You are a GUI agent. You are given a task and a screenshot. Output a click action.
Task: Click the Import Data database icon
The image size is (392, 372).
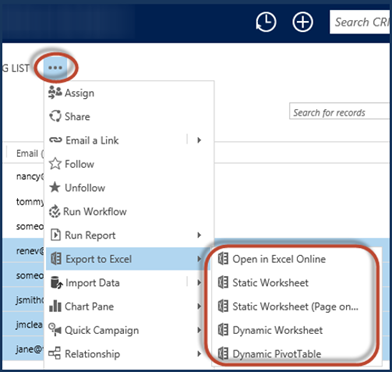56,283
